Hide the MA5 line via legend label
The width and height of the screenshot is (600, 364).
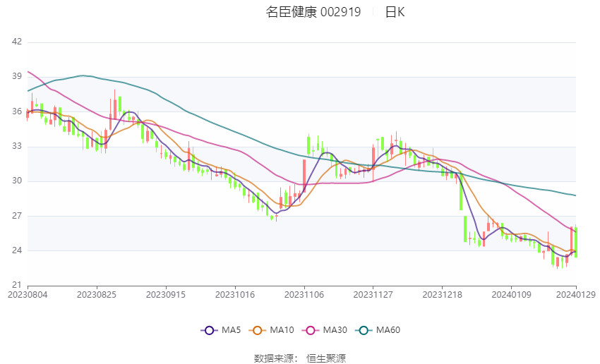231,330
